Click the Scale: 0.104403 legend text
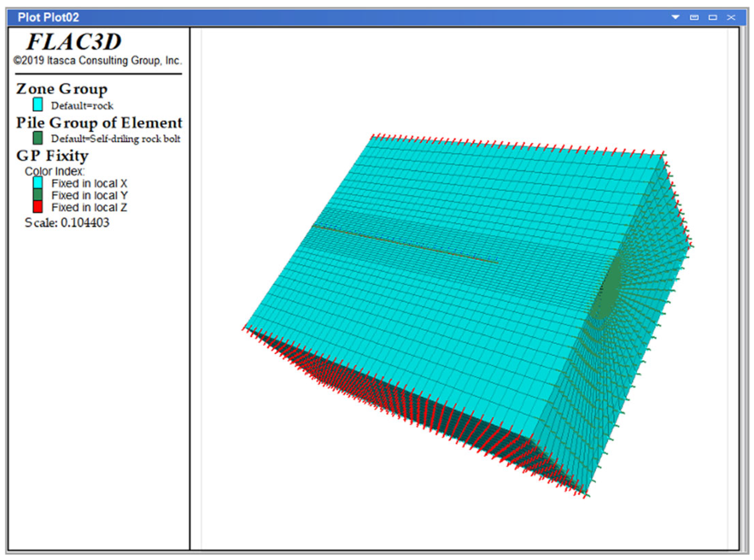Viewport: 754px width, 560px height. pos(67,223)
